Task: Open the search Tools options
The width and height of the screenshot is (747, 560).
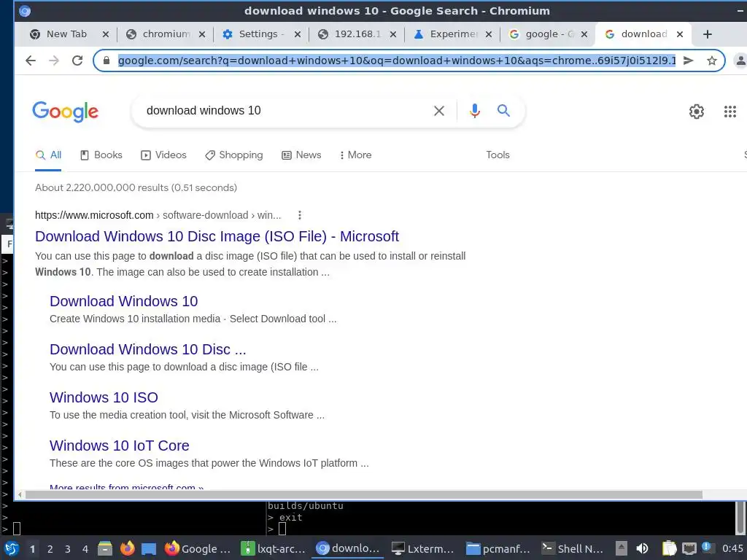Action: [498, 155]
